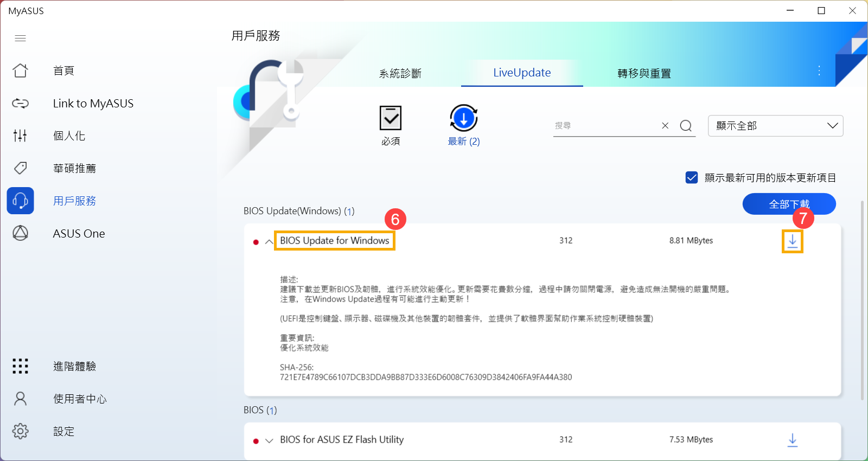This screenshot has width=868, height=461.
Task: Minimize the MyASUS window
Action: coord(790,10)
